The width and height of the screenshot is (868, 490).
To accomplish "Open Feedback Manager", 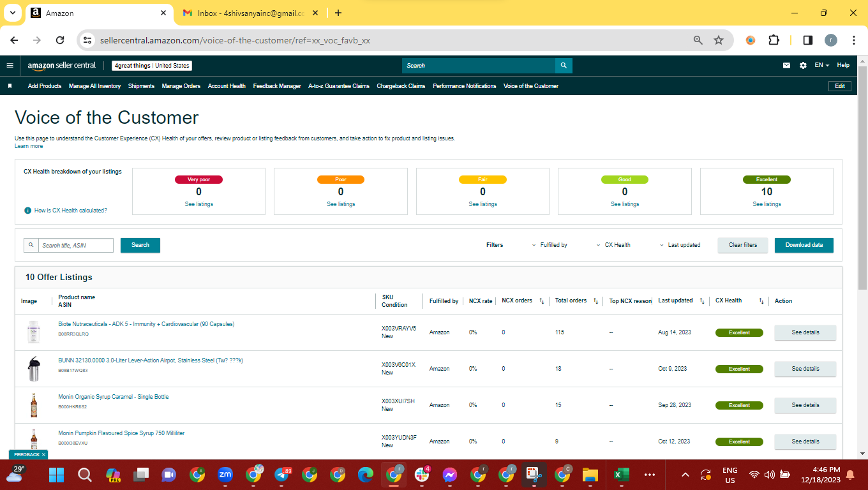I will [x=277, y=86].
